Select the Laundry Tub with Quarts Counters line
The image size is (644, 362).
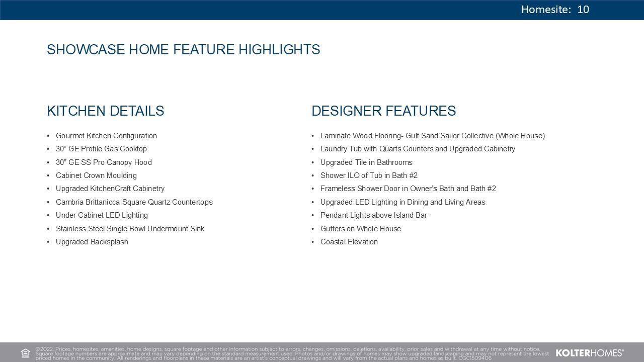point(418,149)
